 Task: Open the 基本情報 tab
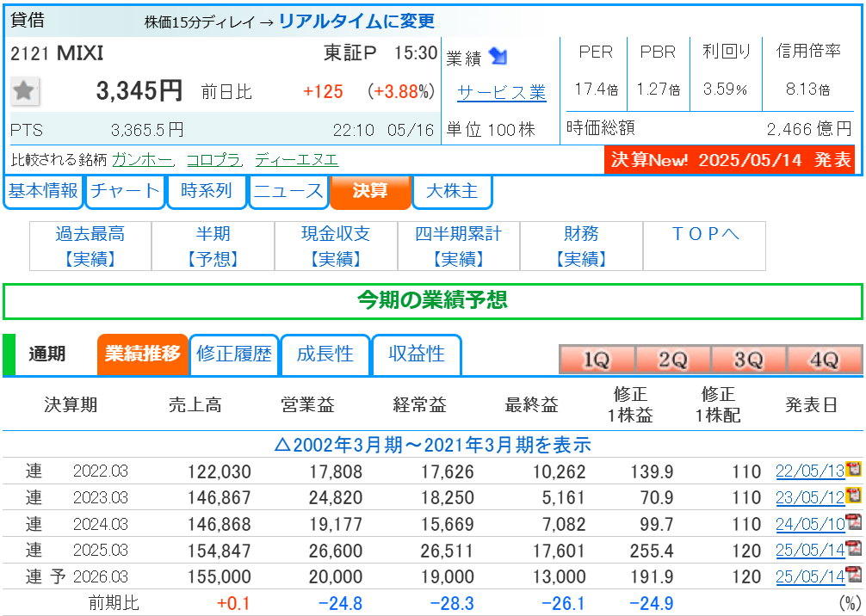click(x=43, y=192)
